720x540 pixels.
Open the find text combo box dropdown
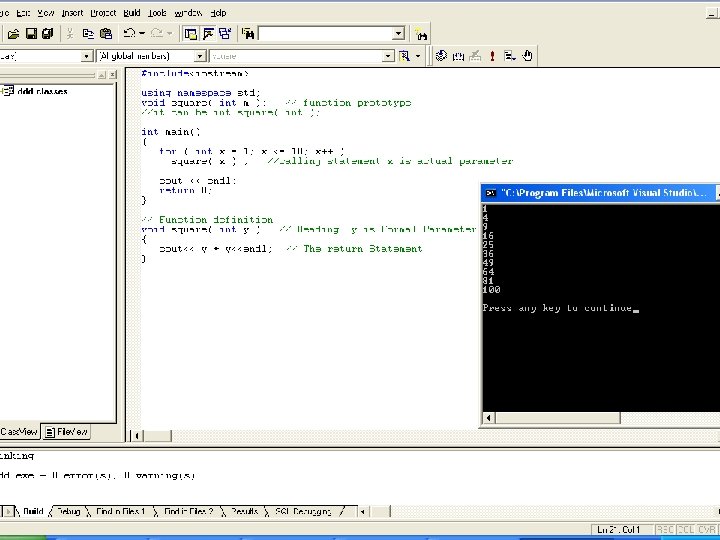pos(398,33)
